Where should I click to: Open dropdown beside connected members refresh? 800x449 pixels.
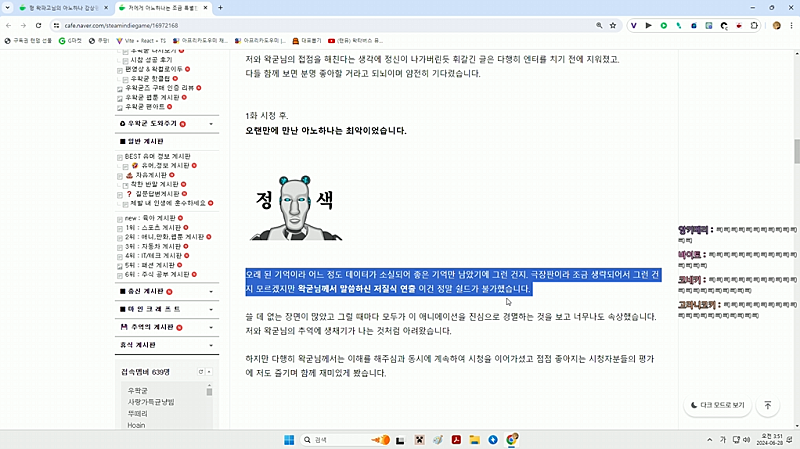pos(209,372)
